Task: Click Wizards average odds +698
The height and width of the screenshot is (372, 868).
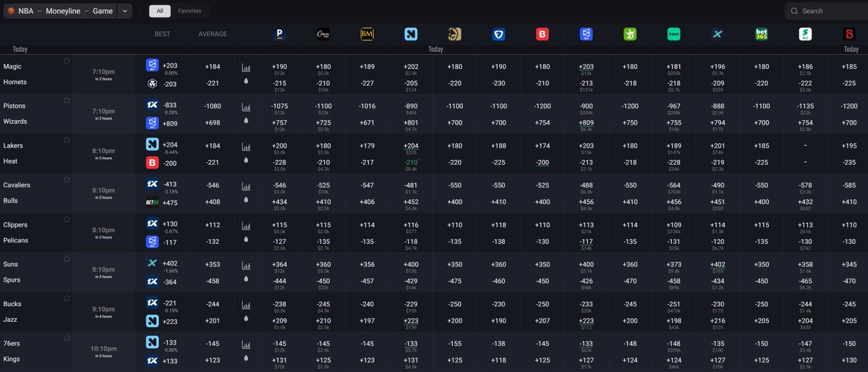Action: tap(213, 124)
